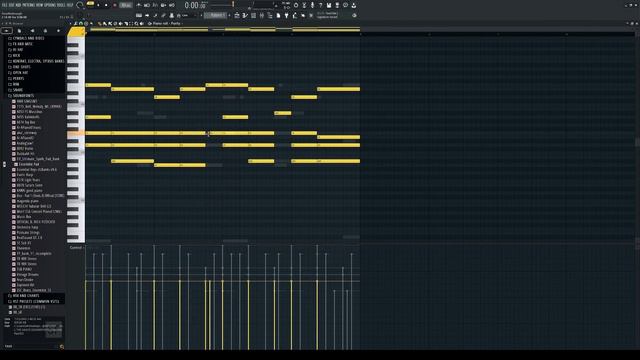Screen dimensions: 640x360
Task: Select the Music Box soundfont
Action: click(x=23, y=217)
